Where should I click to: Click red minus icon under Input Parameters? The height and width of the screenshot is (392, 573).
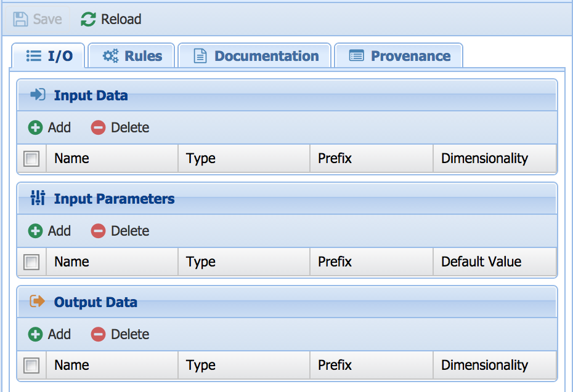(x=98, y=231)
